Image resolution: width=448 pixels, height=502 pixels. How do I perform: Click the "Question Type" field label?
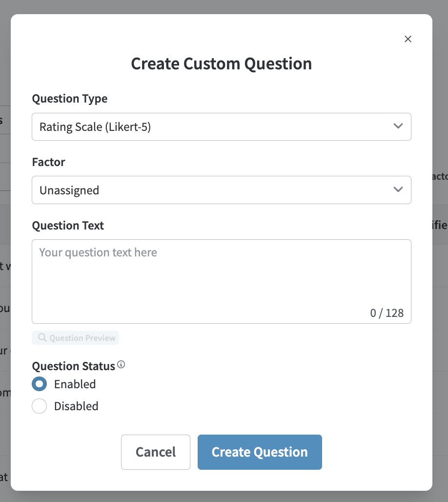[70, 99]
